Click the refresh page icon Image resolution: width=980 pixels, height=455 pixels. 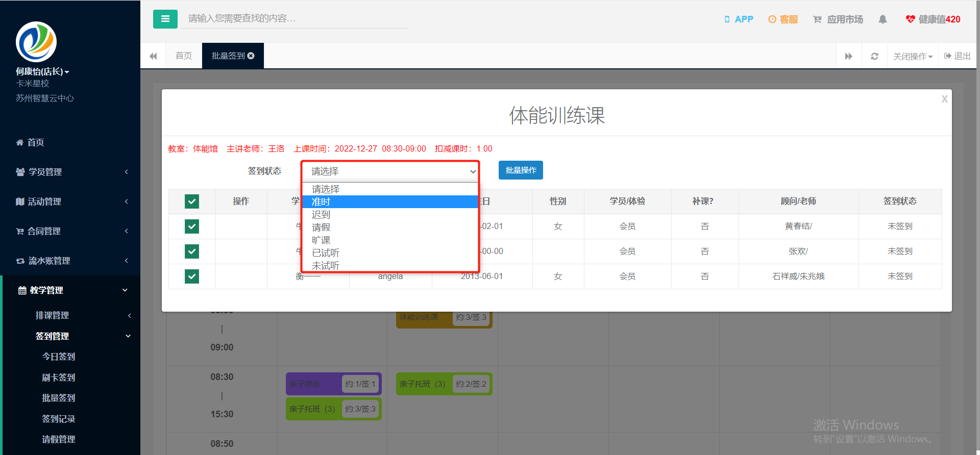[874, 56]
